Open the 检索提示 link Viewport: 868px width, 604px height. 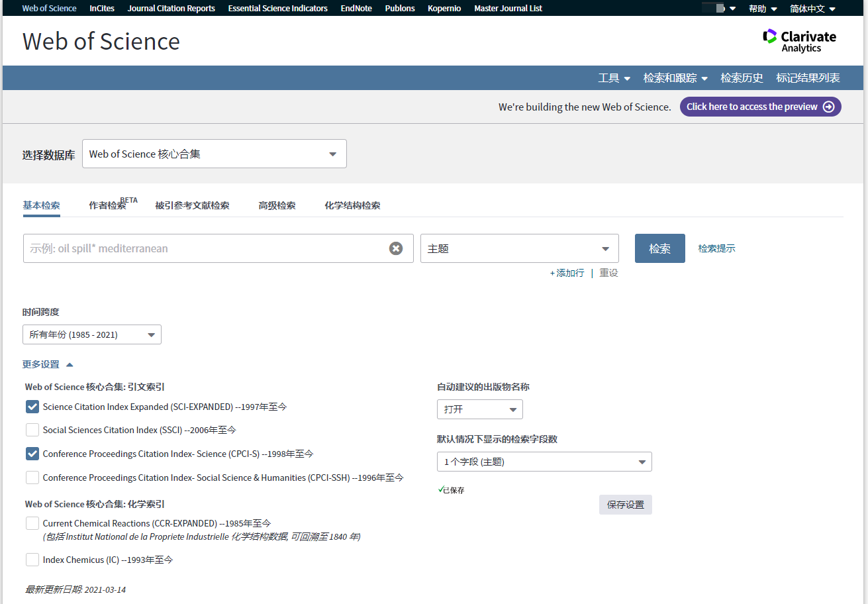(x=716, y=248)
